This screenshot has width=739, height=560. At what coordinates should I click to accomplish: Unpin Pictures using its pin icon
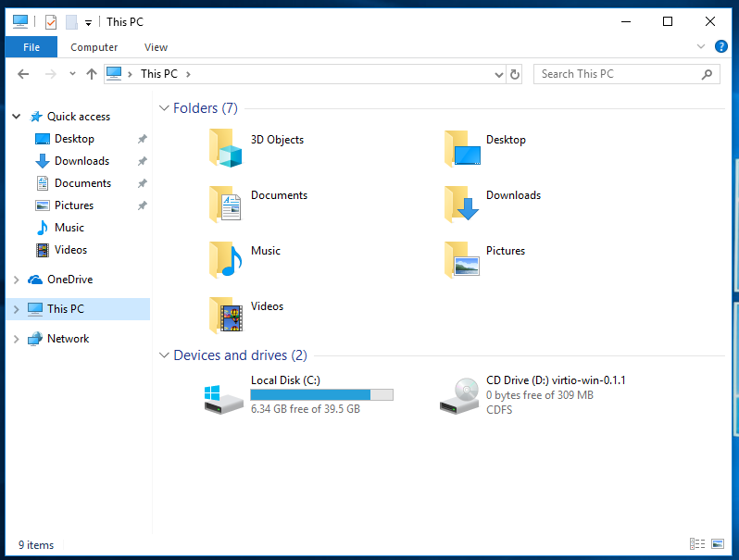142,205
